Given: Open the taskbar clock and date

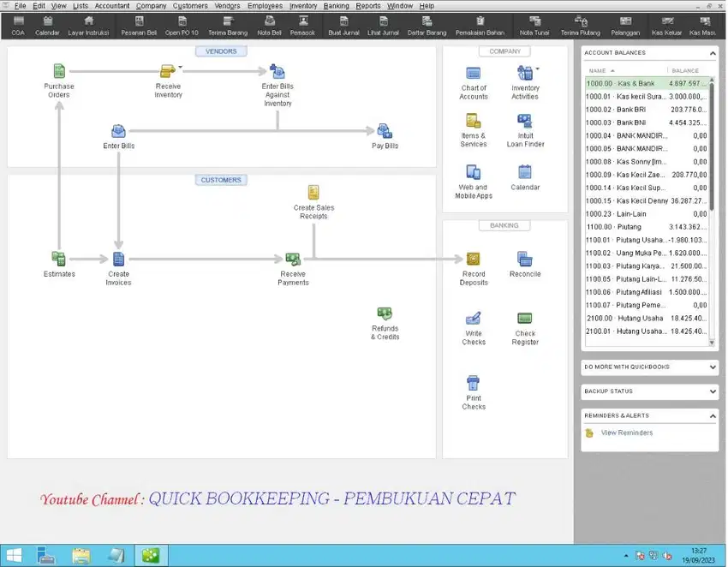Looking at the screenshot, I should [698, 555].
